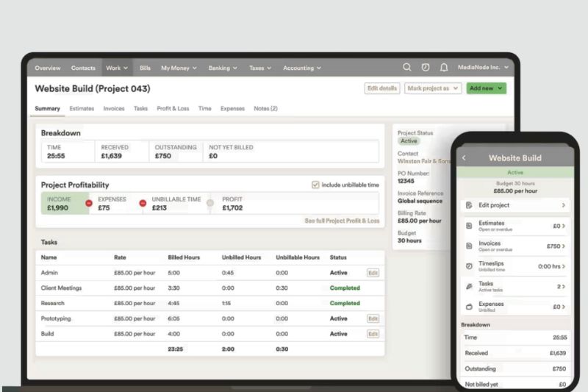Open the timer clock icon in top bar
The image size is (588, 392).
pos(426,68)
